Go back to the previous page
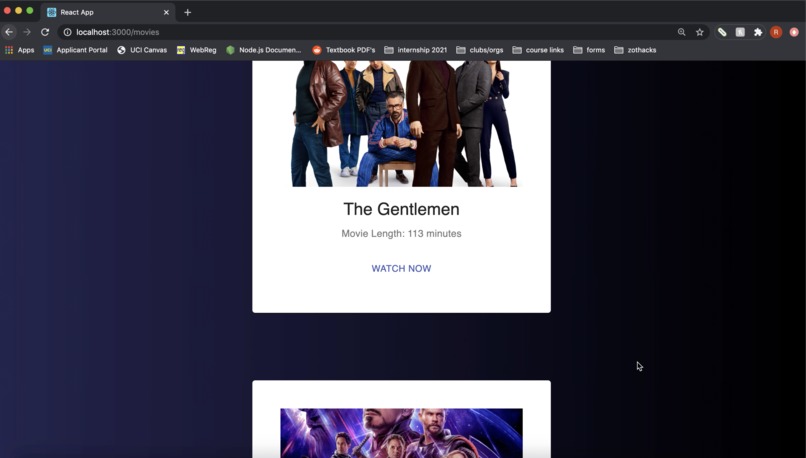Viewport: 806px width, 458px height. [x=9, y=32]
